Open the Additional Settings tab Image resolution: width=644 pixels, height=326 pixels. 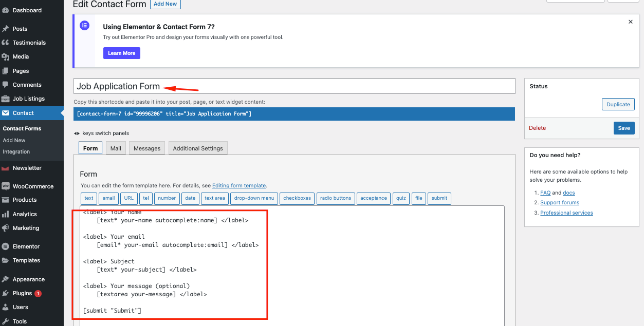click(198, 148)
